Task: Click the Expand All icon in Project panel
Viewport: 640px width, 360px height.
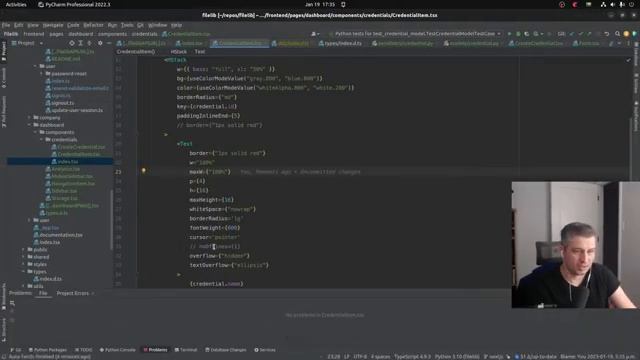Action: pyautogui.click(x=80, y=43)
